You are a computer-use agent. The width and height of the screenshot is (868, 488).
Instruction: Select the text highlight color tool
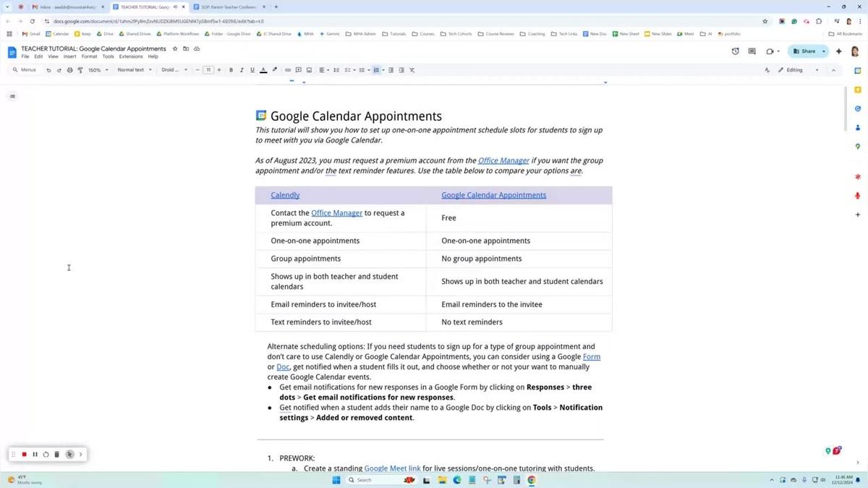pyautogui.click(x=273, y=70)
